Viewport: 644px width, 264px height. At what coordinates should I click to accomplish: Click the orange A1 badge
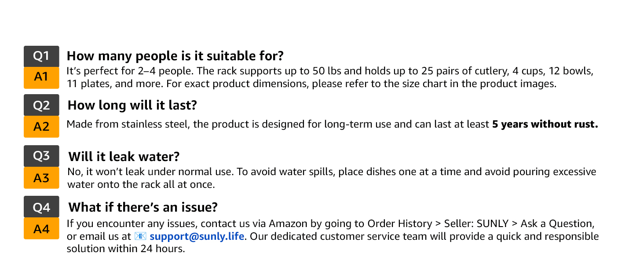tap(41, 77)
